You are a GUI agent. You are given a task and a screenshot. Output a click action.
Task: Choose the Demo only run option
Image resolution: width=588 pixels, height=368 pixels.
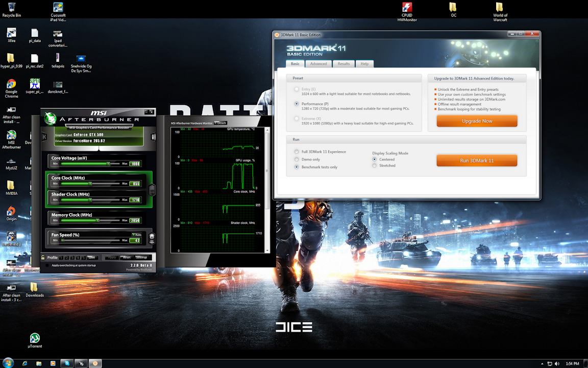(297, 159)
